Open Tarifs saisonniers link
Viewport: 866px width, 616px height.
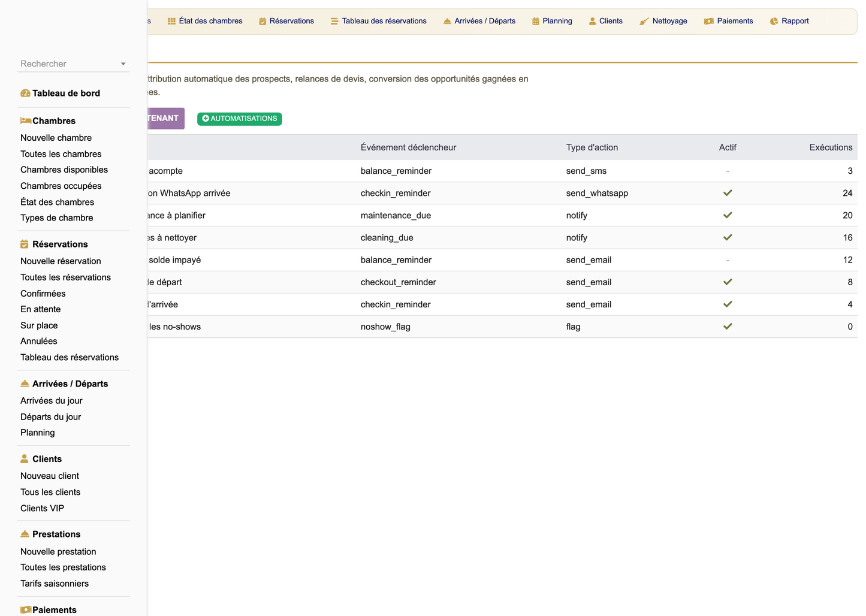[x=55, y=584]
